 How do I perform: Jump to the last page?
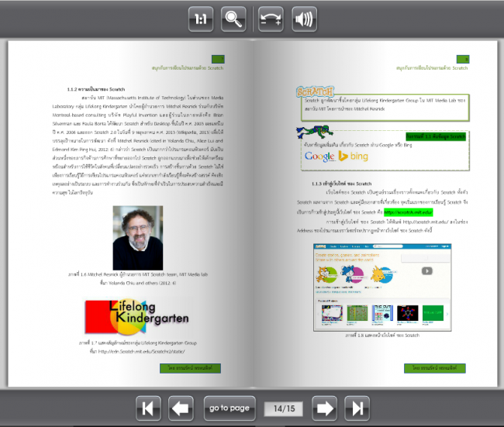pyautogui.click(x=357, y=408)
